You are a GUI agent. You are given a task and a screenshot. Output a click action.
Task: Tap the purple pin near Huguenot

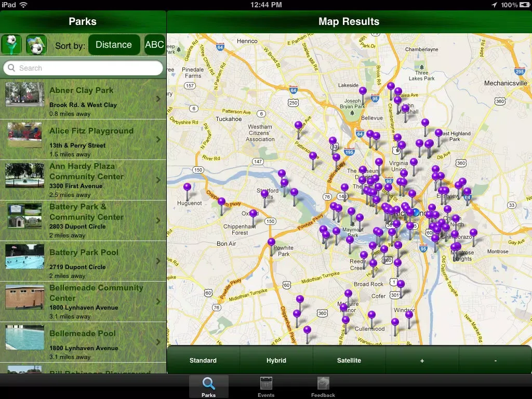tap(187, 187)
